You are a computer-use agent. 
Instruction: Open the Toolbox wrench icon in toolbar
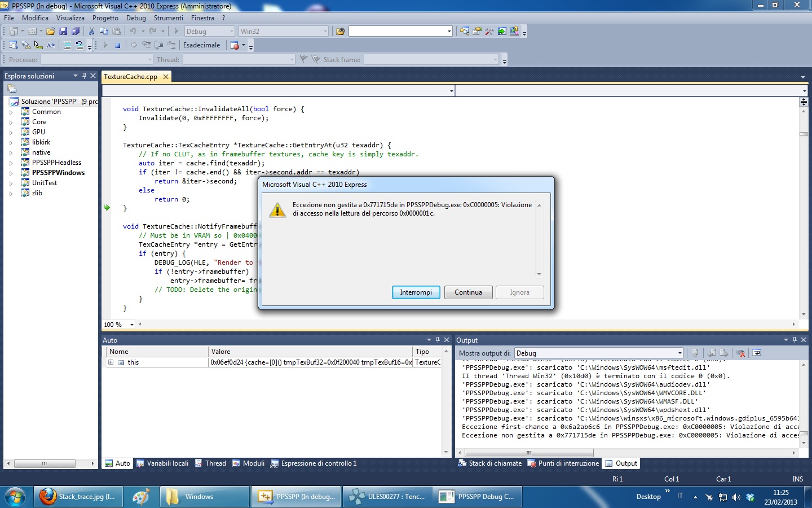(489, 32)
